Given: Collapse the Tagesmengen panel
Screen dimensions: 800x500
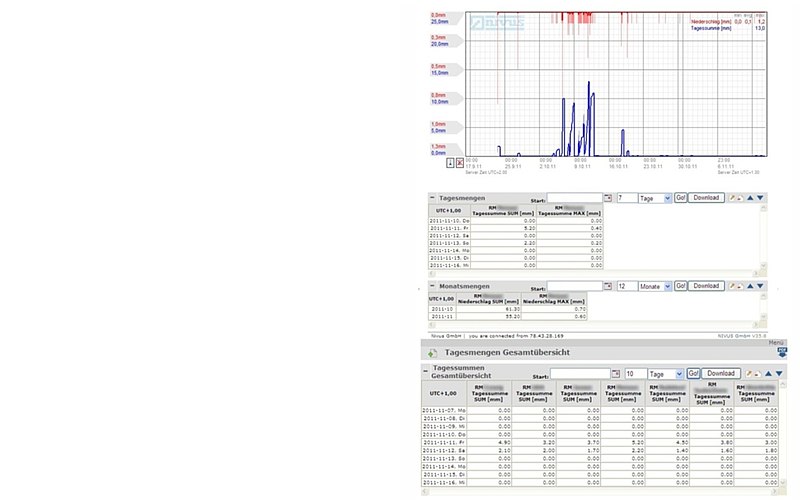Looking at the screenshot, I should [432, 199].
